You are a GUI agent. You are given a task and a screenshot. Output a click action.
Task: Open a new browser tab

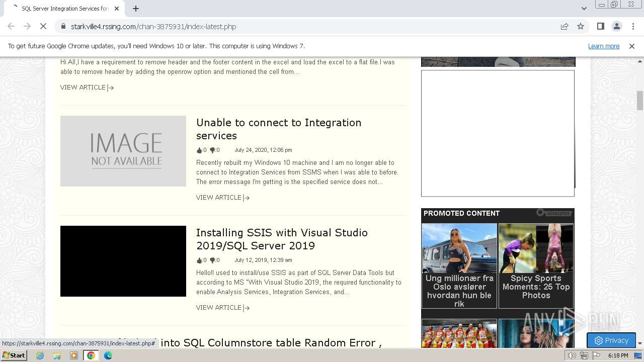[x=136, y=9]
